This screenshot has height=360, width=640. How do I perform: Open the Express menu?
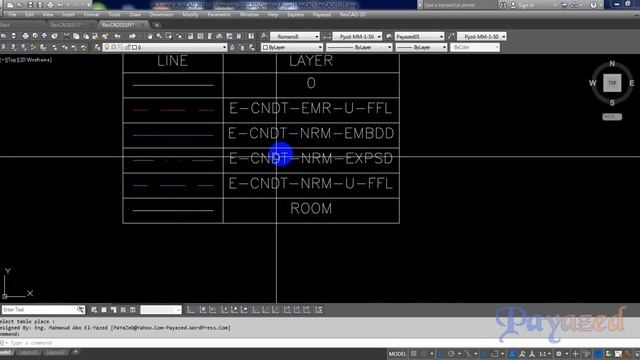(x=296, y=14)
